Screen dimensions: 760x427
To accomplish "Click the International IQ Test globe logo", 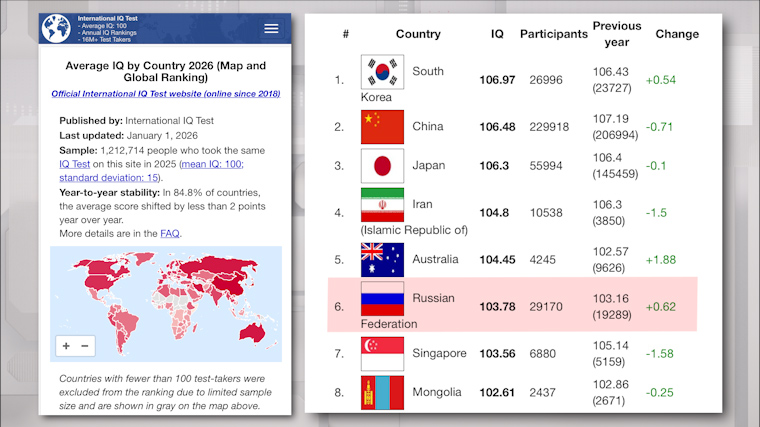I will coord(57,29).
